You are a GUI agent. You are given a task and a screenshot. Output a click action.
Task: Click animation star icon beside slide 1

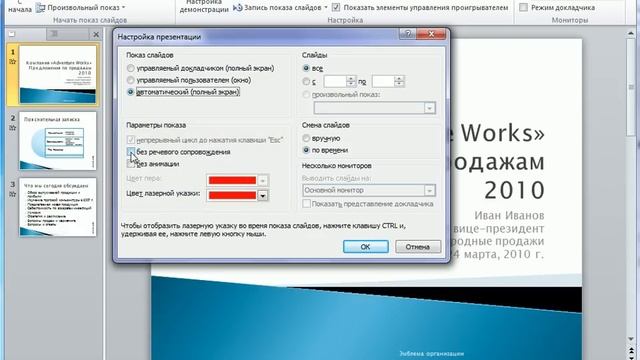pos(13,62)
